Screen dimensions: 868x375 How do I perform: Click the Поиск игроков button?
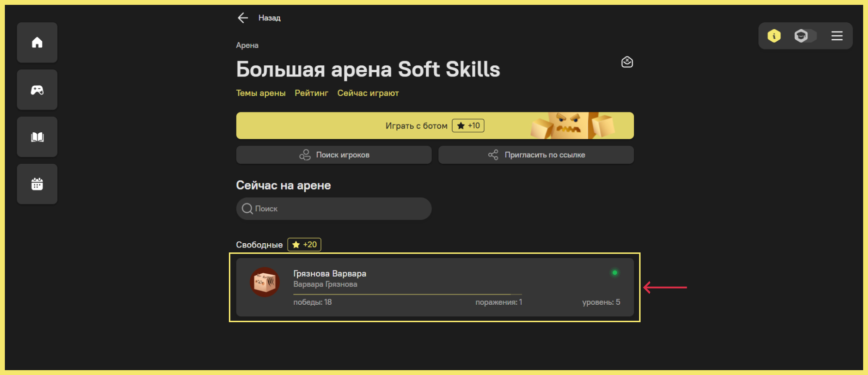coord(334,155)
